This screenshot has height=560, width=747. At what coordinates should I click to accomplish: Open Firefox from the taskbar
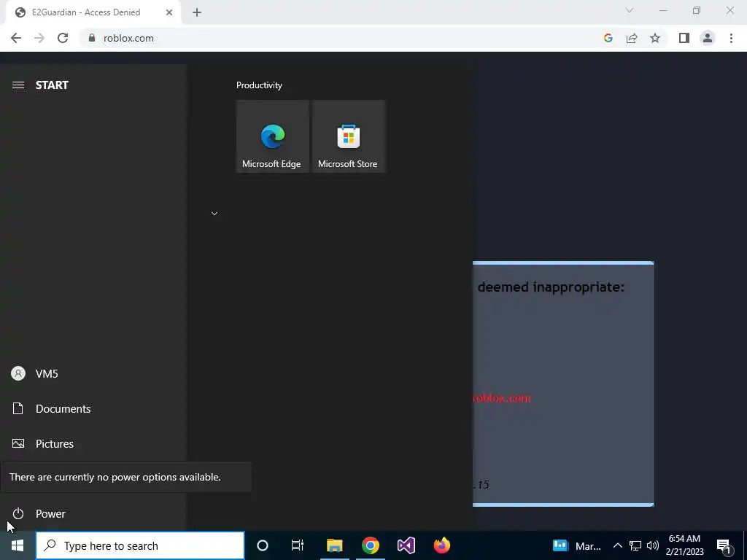click(x=442, y=545)
